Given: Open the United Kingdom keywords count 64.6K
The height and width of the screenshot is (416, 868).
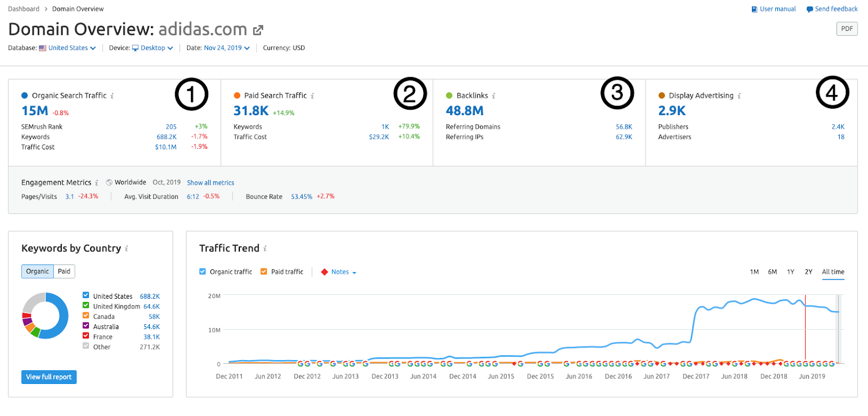Looking at the screenshot, I should (x=152, y=307).
